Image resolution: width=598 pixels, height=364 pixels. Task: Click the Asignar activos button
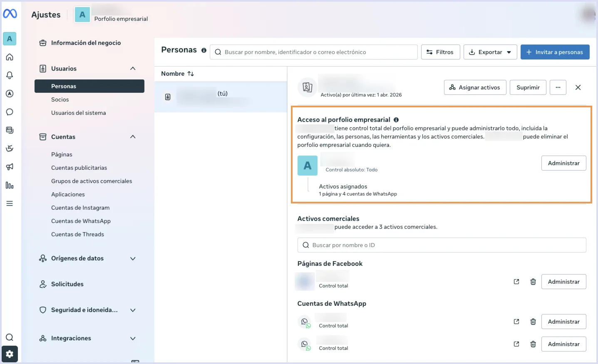[475, 87]
